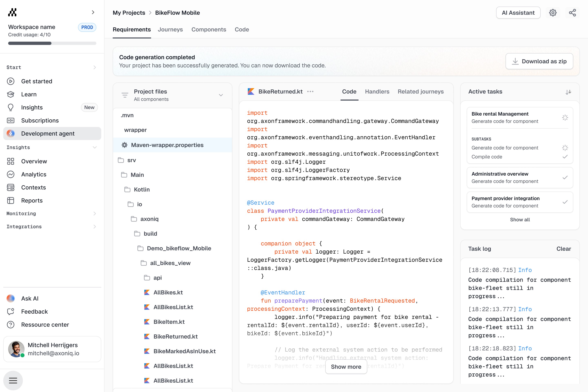Expand the Integrations sidebar section

click(95, 226)
